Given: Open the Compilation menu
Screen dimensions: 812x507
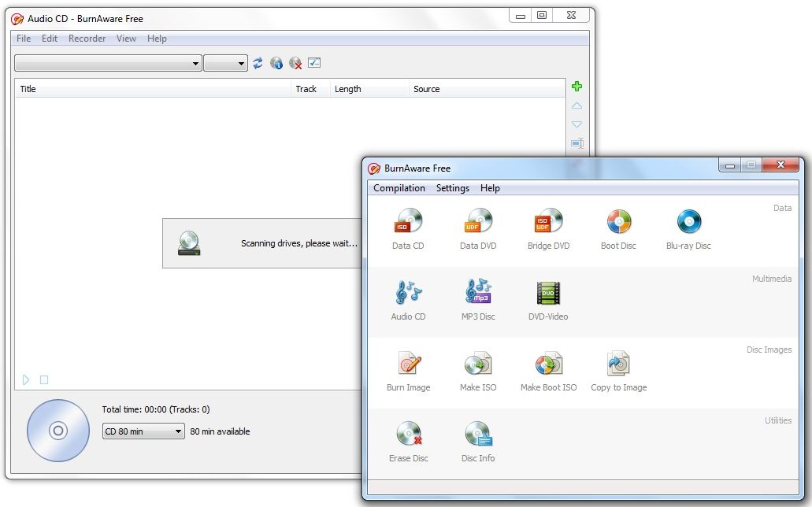Looking at the screenshot, I should pos(399,188).
